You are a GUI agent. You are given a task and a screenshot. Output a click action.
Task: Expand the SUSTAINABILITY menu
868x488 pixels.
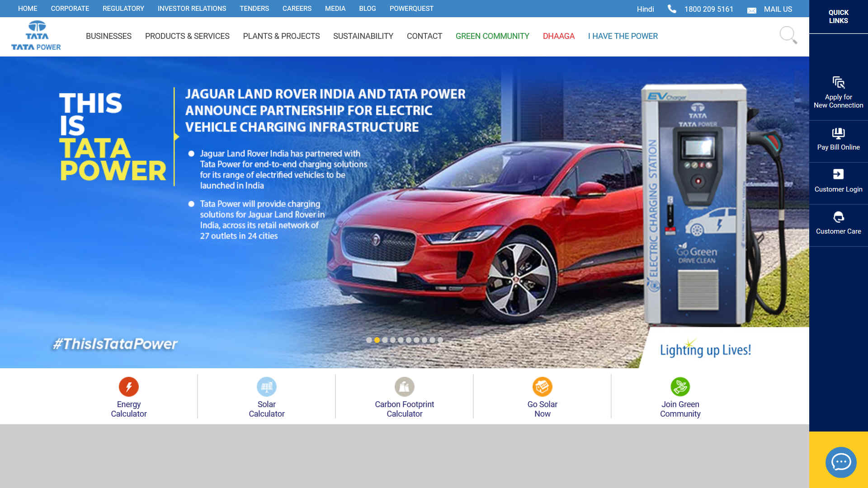(x=363, y=36)
